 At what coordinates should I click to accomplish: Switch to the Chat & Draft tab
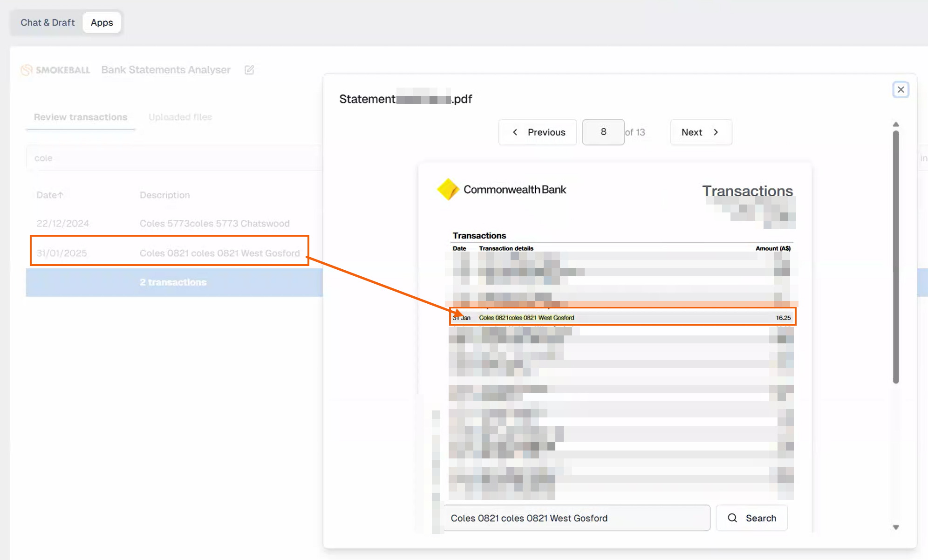coord(47,22)
